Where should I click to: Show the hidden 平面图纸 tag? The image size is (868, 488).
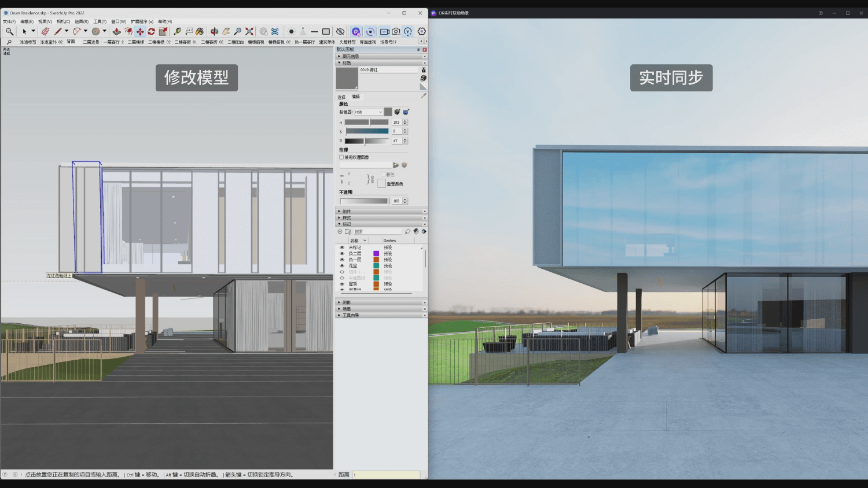pyautogui.click(x=342, y=278)
